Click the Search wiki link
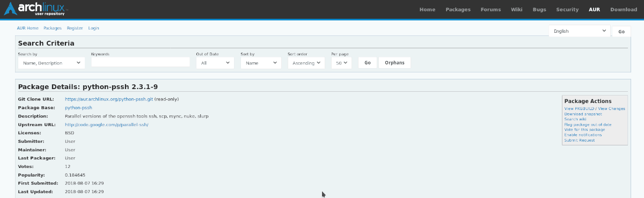This screenshot has height=198, width=644. [x=575, y=119]
